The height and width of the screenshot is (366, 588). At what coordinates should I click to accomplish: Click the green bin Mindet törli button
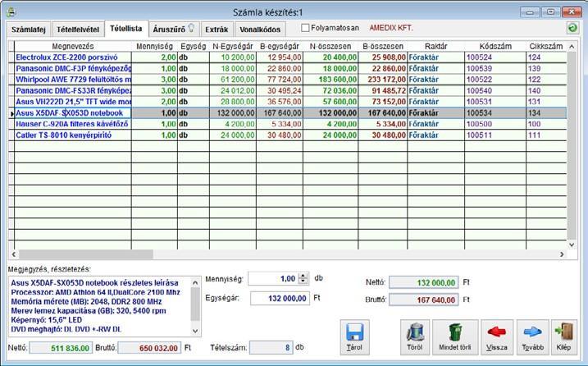click(455, 337)
